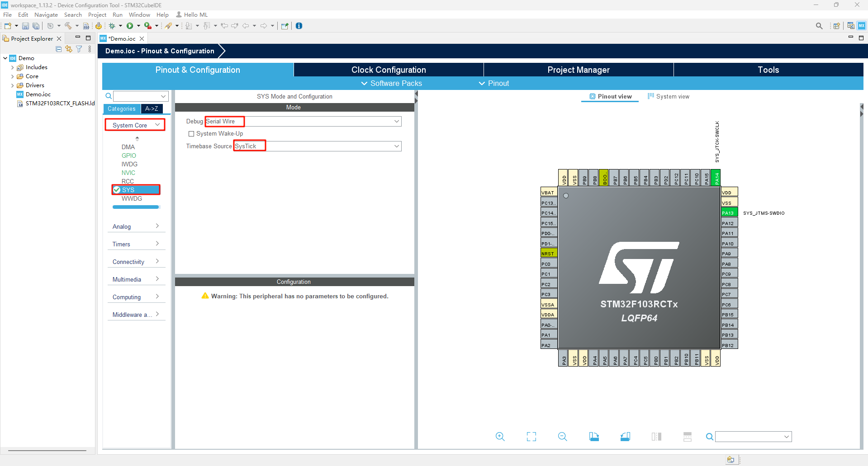Expand the Computing category
The image size is (868, 466).
coord(136,297)
